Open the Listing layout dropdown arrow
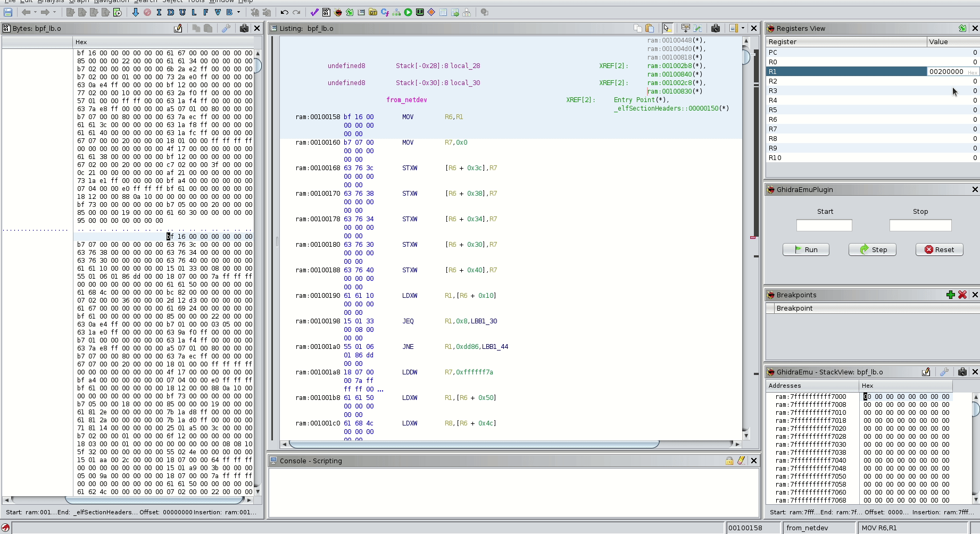980x534 pixels. (x=743, y=28)
